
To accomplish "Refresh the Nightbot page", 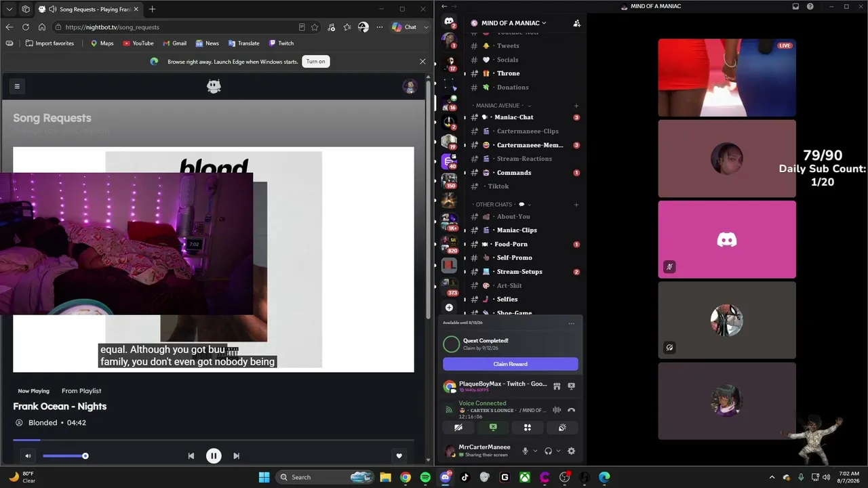I will 26,27.
